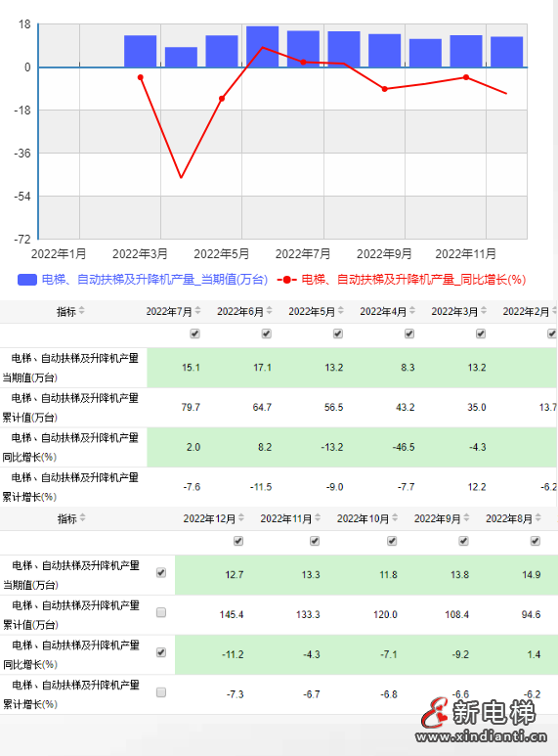Select the -46.5 growth cell
The width and height of the screenshot is (558, 756).
(404, 447)
